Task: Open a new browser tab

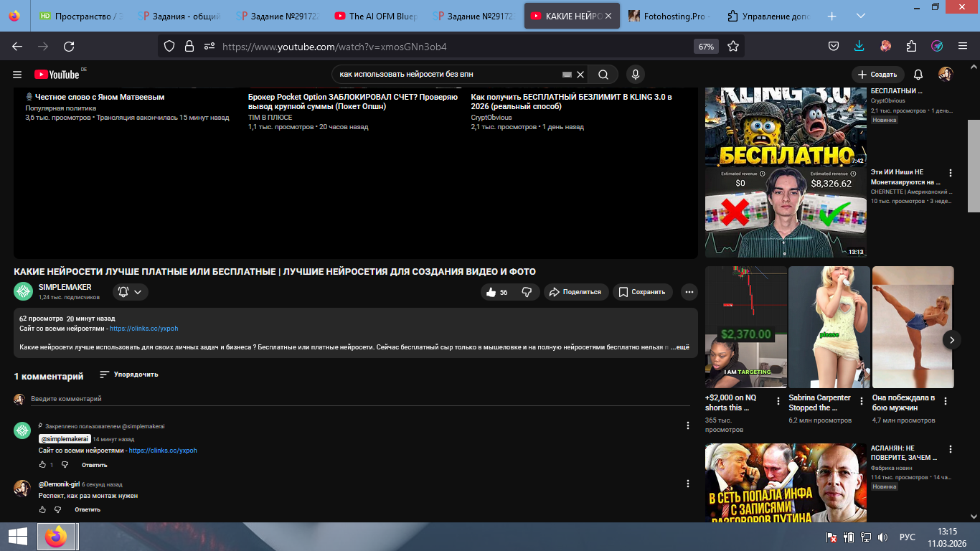Action: point(832,16)
